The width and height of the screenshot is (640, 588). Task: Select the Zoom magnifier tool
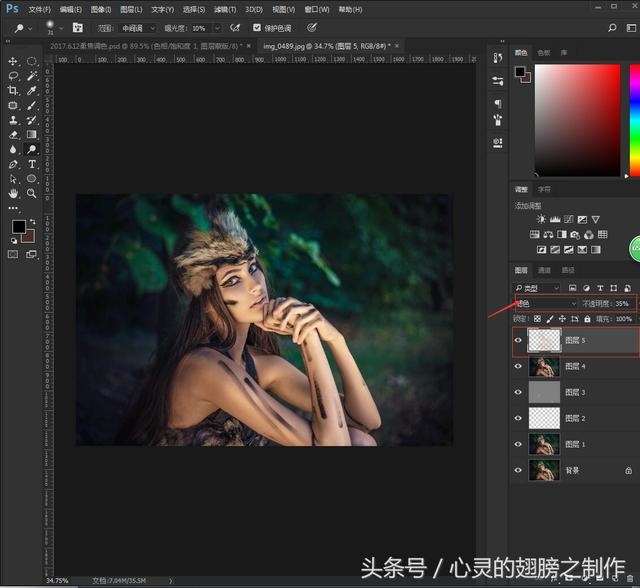coord(32,193)
